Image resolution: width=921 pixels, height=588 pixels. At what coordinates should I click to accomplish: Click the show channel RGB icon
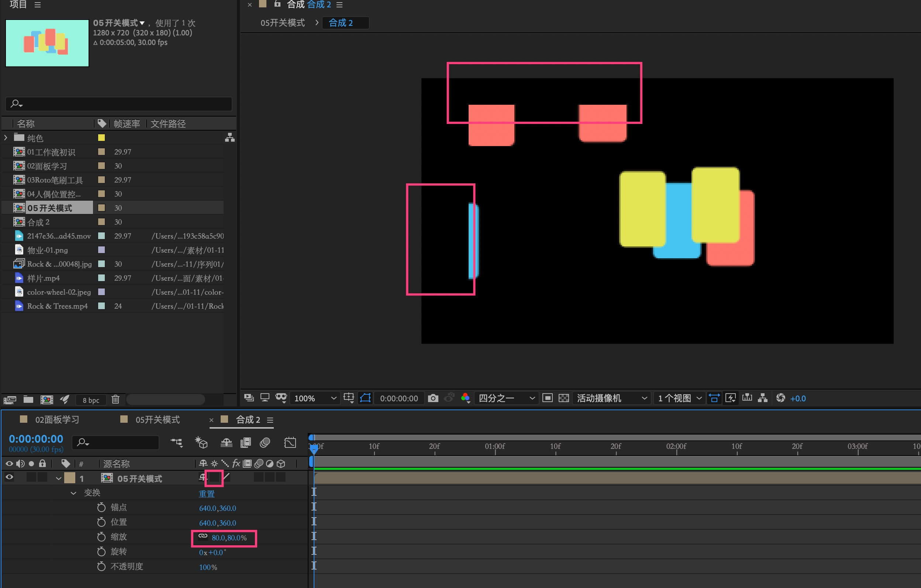465,398
